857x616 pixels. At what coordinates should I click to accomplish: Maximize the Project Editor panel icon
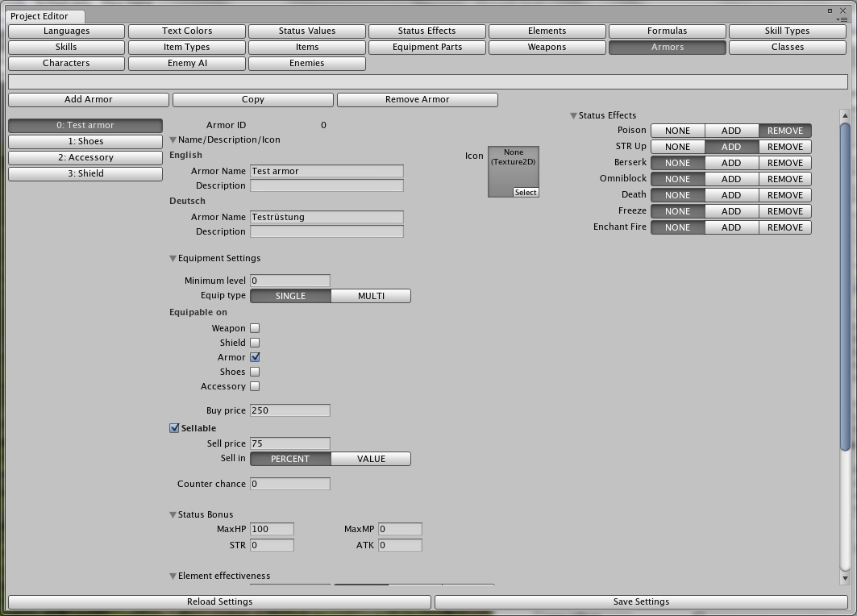[x=830, y=10]
